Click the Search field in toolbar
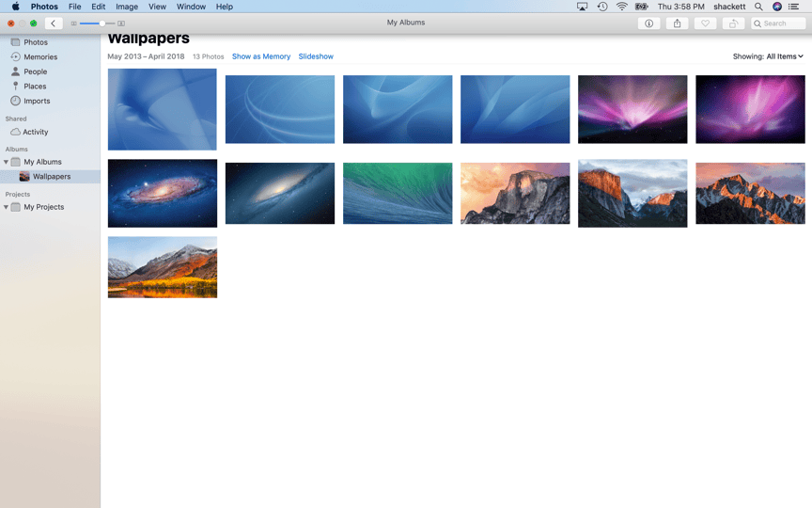 [x=778, y=24]
